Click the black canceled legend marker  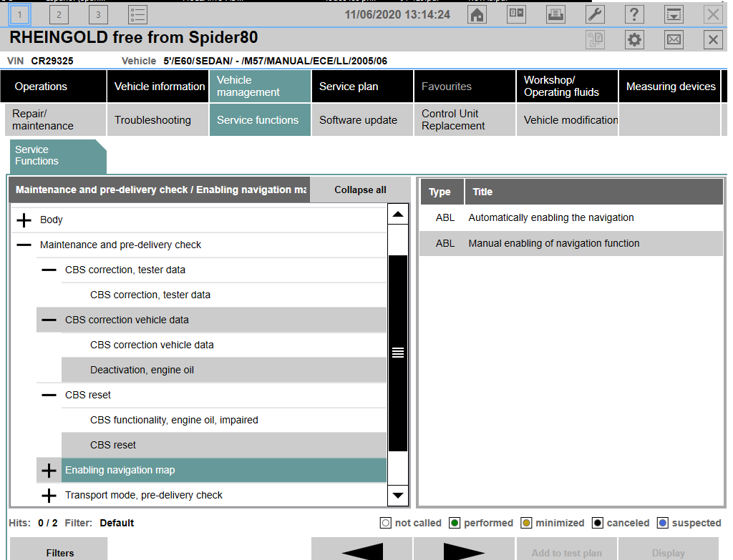pyautogui.click(x=598, y=523)
